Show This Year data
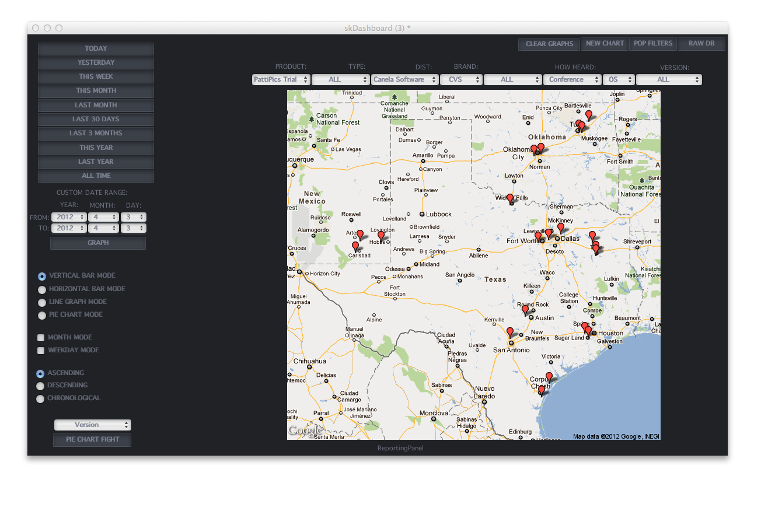This screenshot has height=532, width=761. pyautogui.click(x=96, y=148)
